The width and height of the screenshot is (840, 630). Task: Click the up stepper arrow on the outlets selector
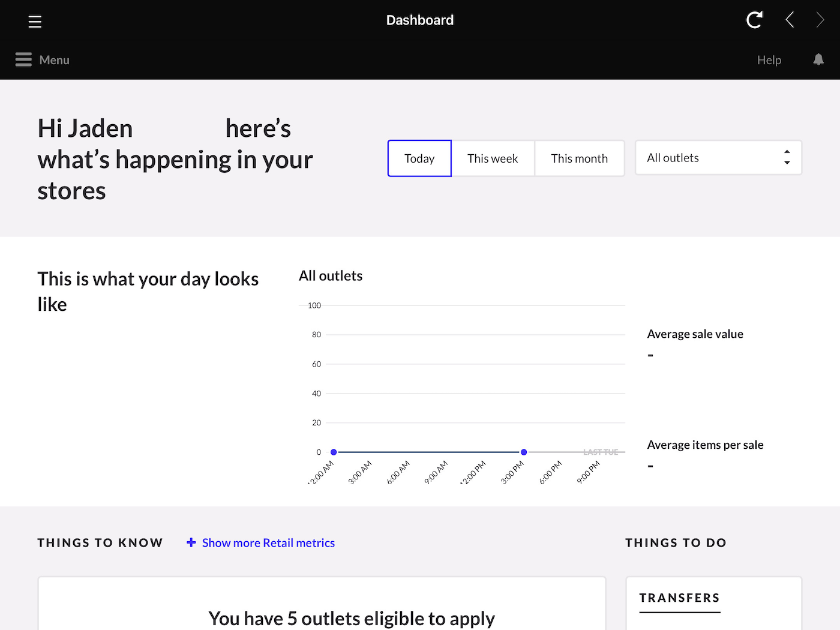pos(787,153)
